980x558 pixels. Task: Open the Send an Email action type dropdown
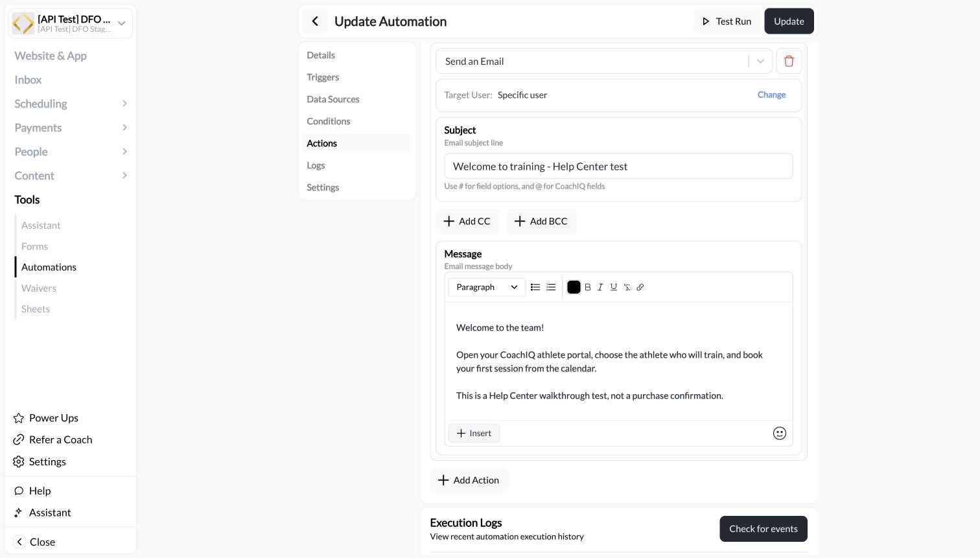[604, 61]
